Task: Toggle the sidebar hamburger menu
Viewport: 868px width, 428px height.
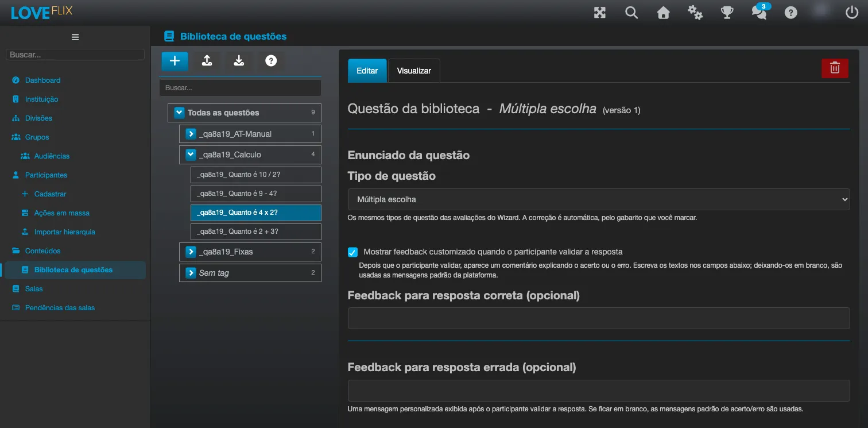Action: [75, 37]
